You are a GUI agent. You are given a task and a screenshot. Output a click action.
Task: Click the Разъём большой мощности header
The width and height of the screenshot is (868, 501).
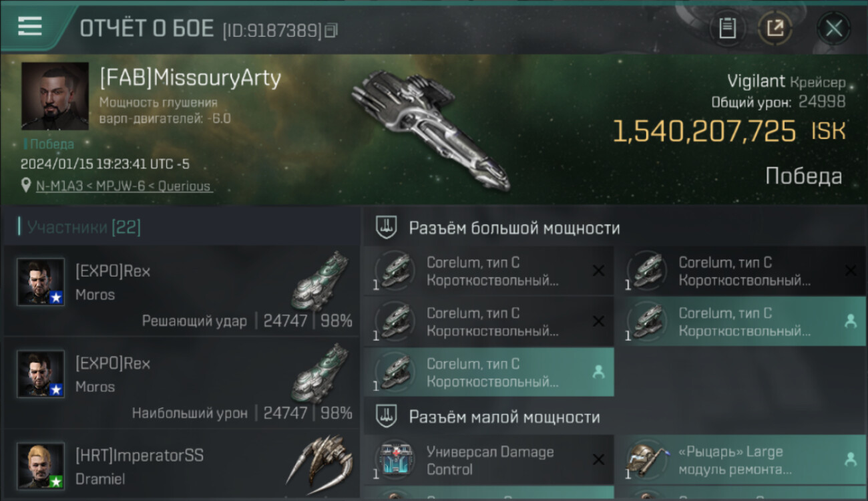[514, 228]
